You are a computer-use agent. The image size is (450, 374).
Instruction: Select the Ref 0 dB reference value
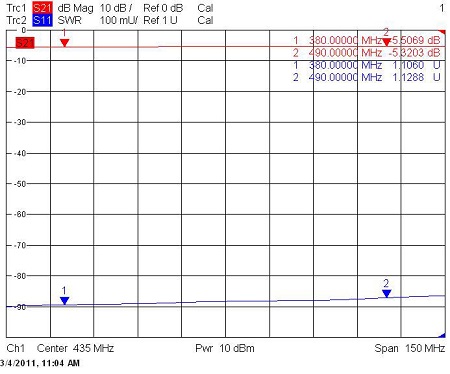pos(163,8)
